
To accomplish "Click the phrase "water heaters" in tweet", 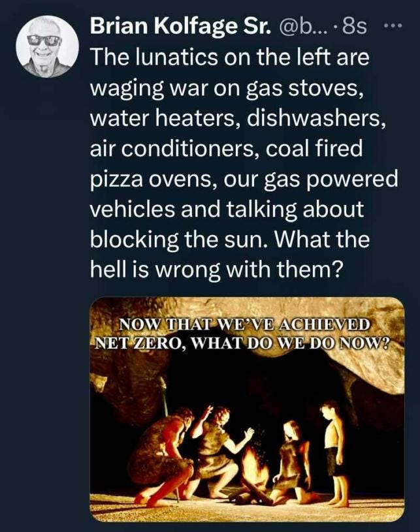I will tap(163, 118).
